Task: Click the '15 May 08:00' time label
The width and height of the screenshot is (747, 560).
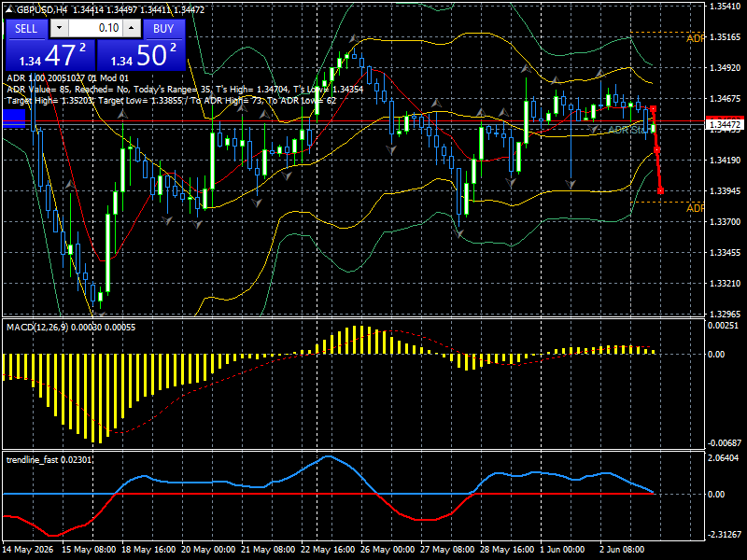Action: tap(89, 550)
